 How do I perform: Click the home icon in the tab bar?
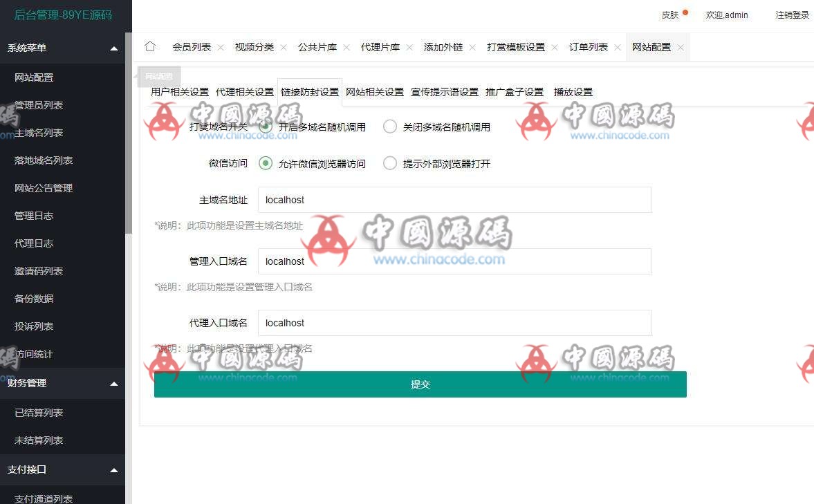click(149, 46)
